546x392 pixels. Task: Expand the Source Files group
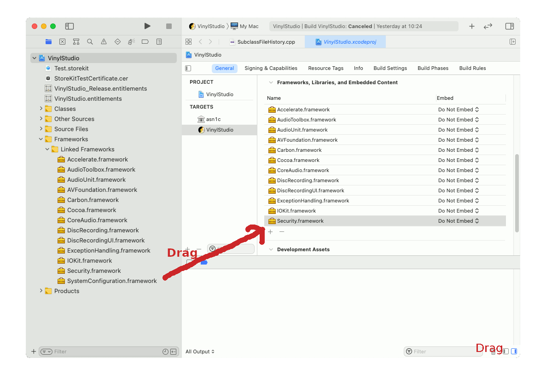pos(41,129)
